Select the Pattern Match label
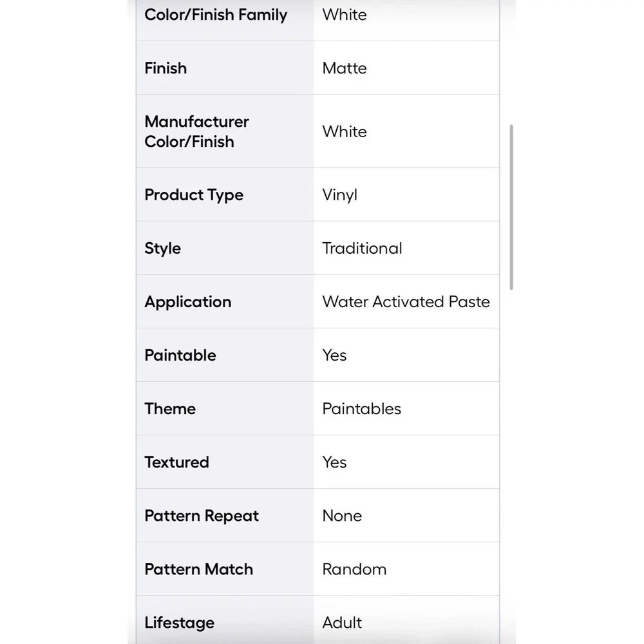The image size is (644, 644). tap(198, 569)
